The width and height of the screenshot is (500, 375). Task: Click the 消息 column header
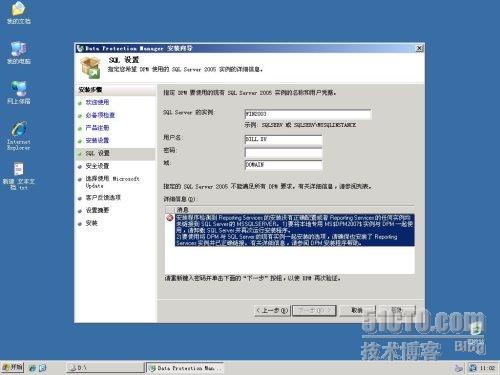tap(182, 209)
